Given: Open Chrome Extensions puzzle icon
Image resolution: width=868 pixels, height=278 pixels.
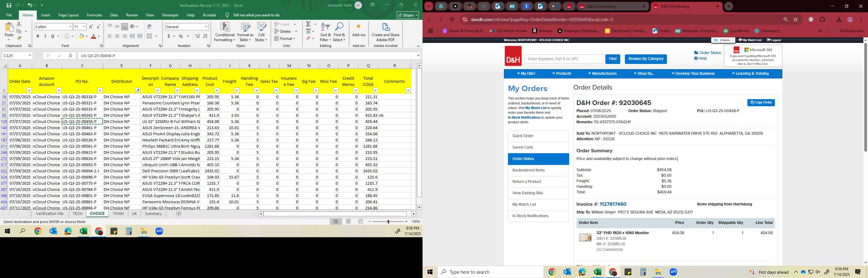Looking at the screenshot, I should pos(823,19).
